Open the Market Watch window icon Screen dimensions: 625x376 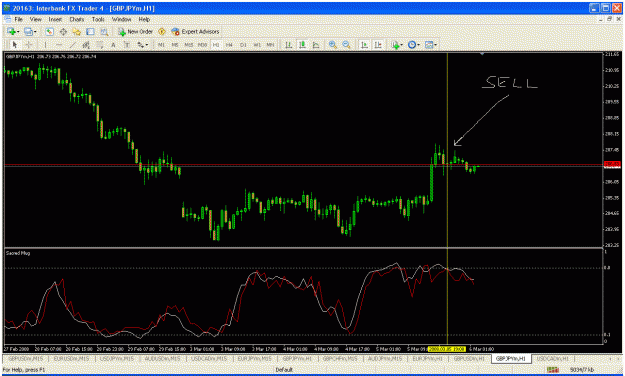tap(49, 31)
